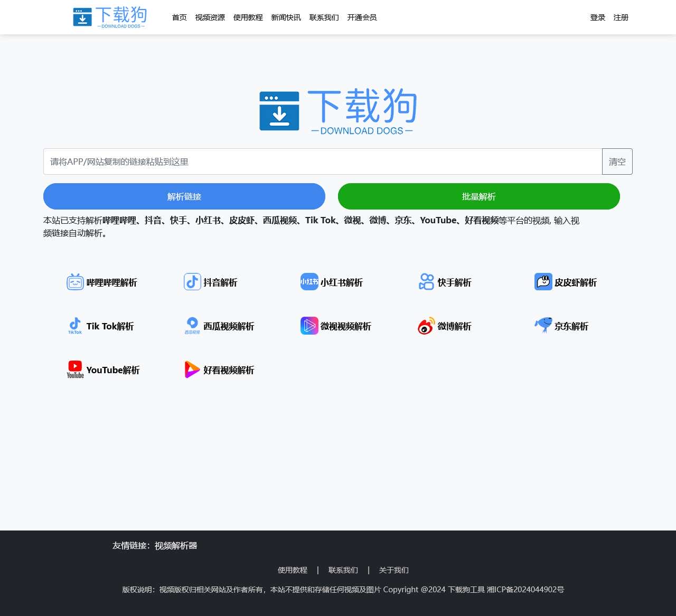Click the large 下载狗 Download Dogs center logo
Image resolution: width=676 pixels, height=616 pixels.
coord(338,111)
